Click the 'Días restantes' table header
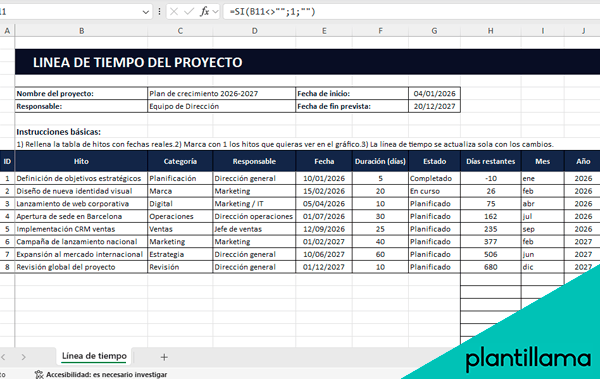 click(x=491, y=161)
